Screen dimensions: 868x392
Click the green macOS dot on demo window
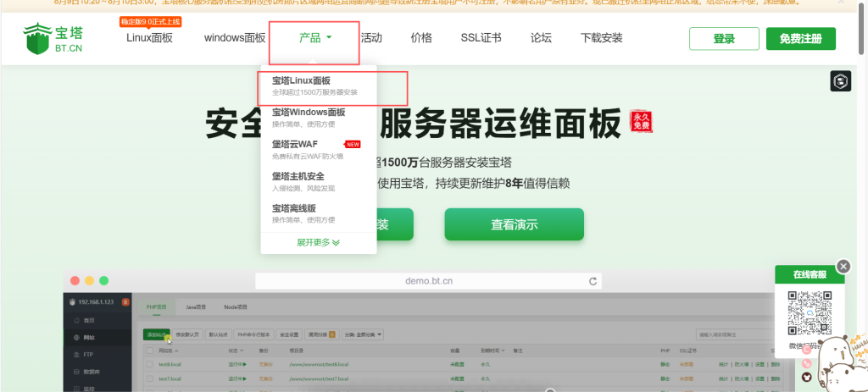pos(103,280)
